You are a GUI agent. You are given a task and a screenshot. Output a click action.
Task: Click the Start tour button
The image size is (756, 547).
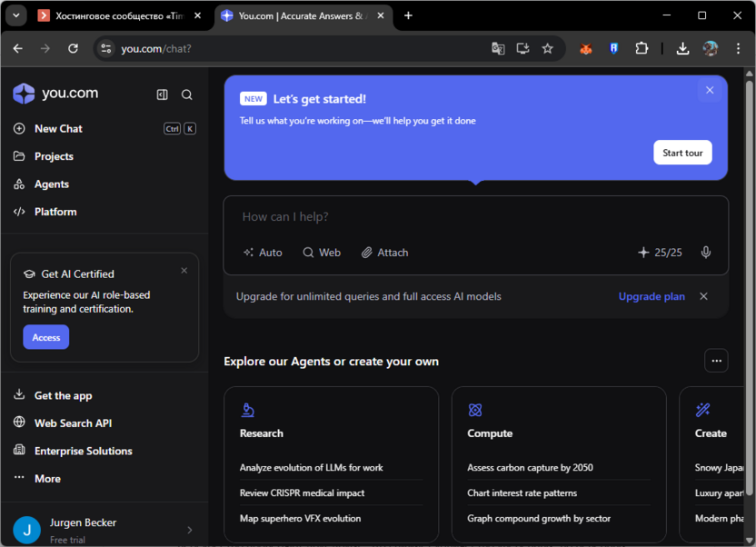coord(682,153)
